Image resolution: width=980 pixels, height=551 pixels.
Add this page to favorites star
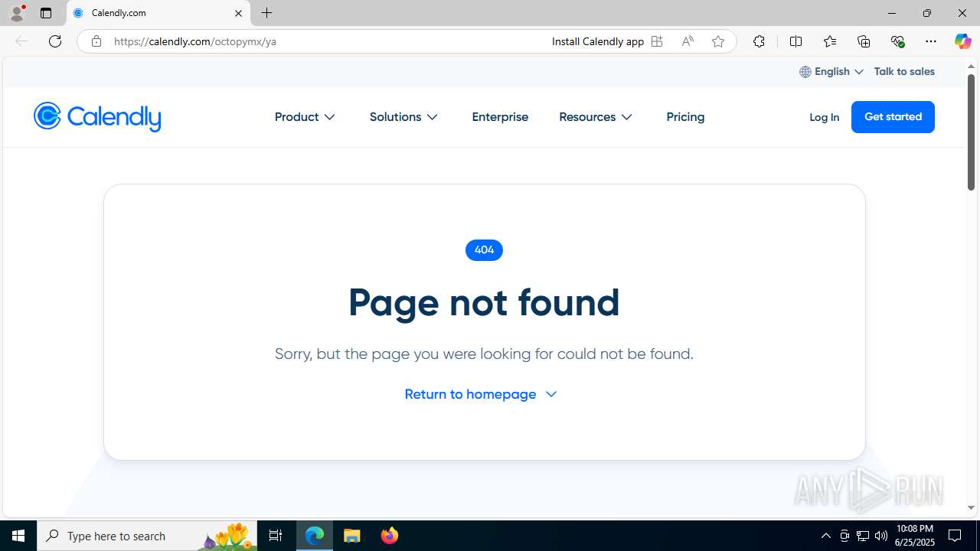click(717, 41)
